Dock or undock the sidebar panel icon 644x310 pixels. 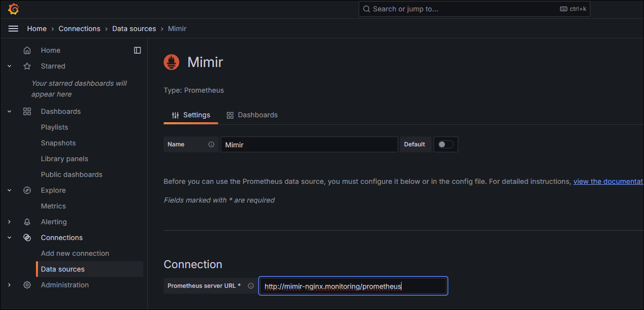[137, 50]
